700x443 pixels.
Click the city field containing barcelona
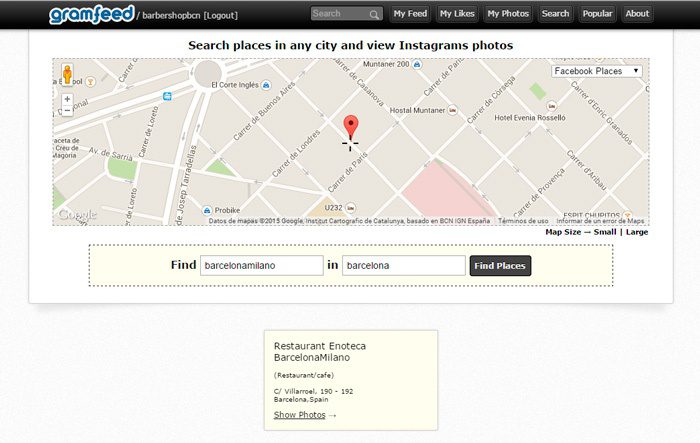[404, 266]
